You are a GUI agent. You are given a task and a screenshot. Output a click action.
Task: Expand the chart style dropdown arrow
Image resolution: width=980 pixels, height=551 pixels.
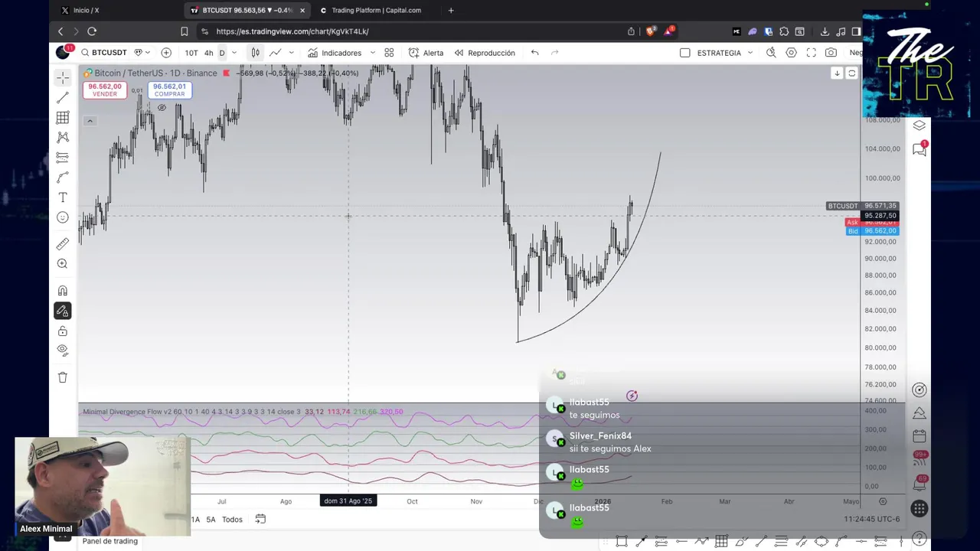pos(292,53)
